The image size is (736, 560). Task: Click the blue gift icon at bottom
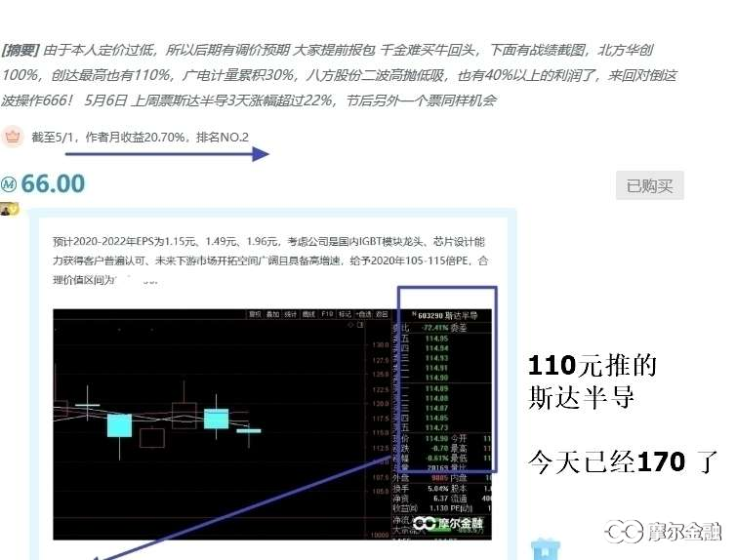click(543, 549)
